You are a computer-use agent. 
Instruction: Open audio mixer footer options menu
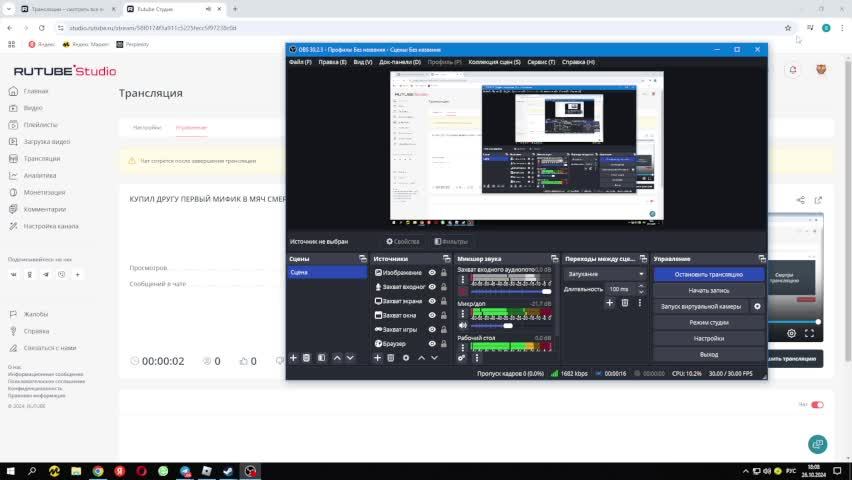tap(477, 358)
